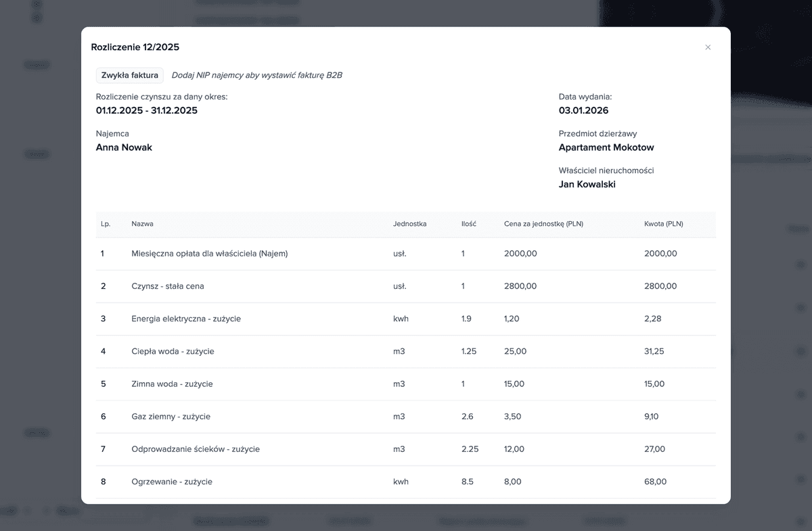The width and height of the screenshot is (812, 531).
Task: Click owner name Jan Kowalski
Action: pyautogui.click(x=587, y=184)
